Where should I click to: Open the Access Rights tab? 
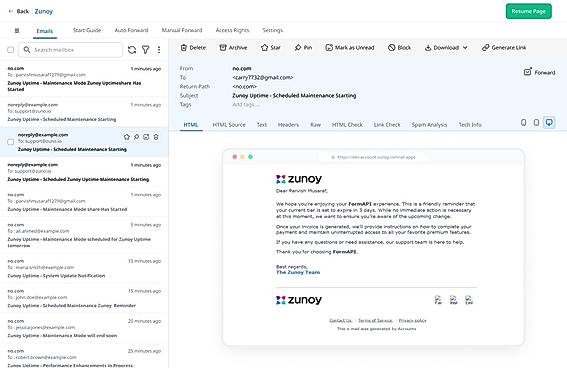[232, 30]
